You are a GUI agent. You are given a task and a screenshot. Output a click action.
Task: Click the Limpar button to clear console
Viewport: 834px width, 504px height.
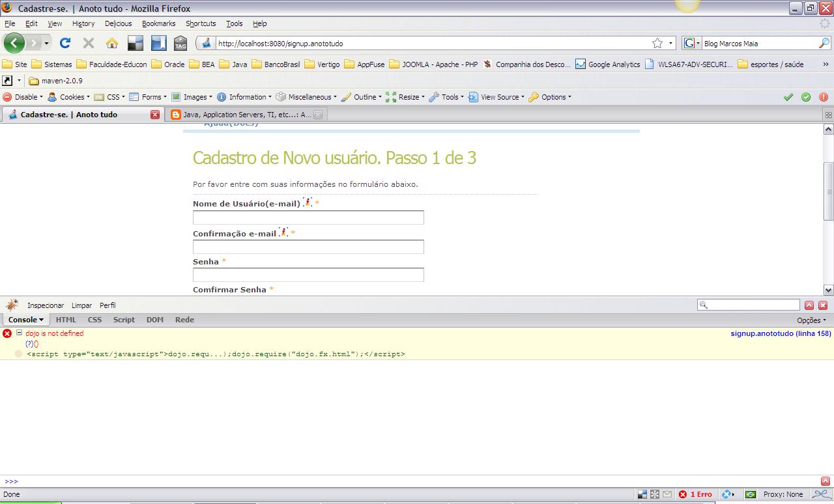[x=81, y=305]
